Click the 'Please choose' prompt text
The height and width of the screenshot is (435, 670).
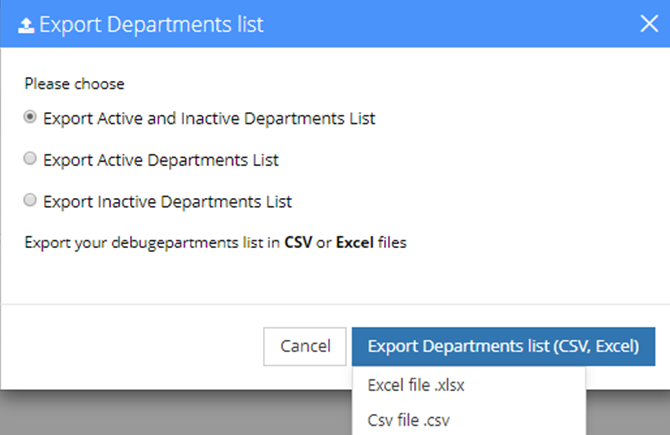74,84
